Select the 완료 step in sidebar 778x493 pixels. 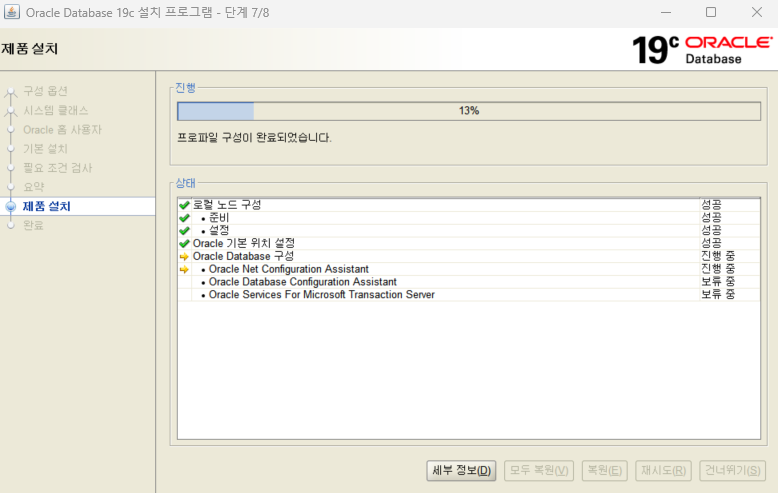tap(34, 225)
